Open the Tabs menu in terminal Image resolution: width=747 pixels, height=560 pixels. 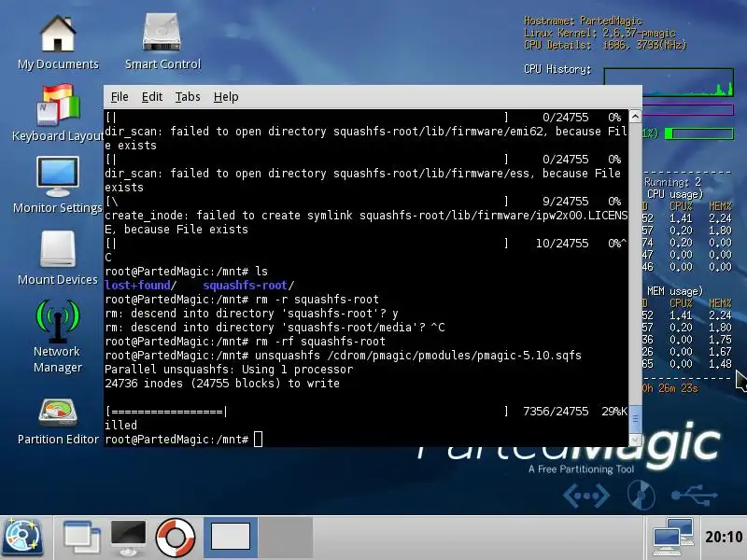pyautogui.click(x=188, y=97)
